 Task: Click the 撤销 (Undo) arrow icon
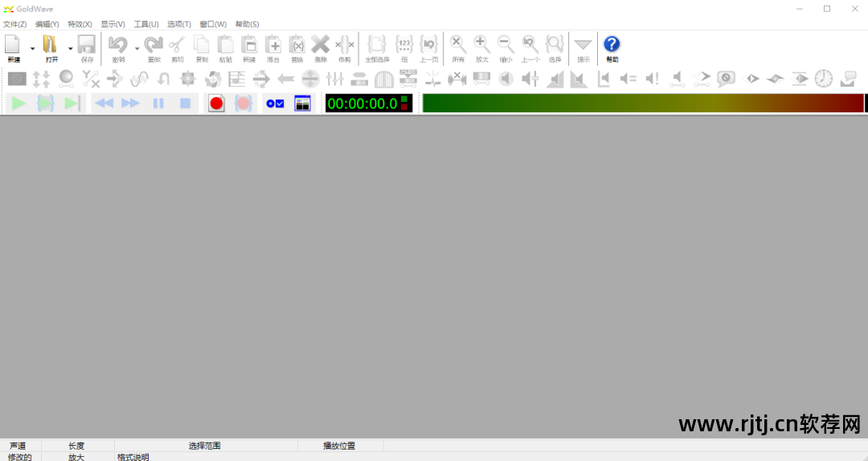[x=118, y=44]
